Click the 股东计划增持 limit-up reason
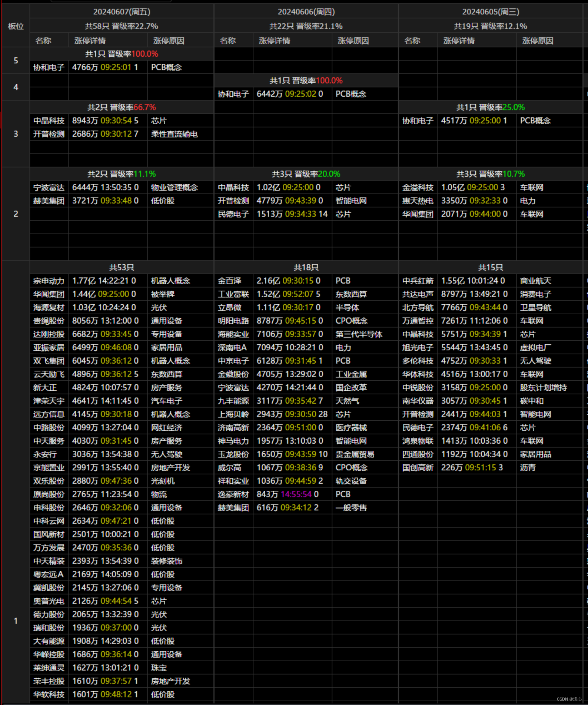 click(544, 388)
